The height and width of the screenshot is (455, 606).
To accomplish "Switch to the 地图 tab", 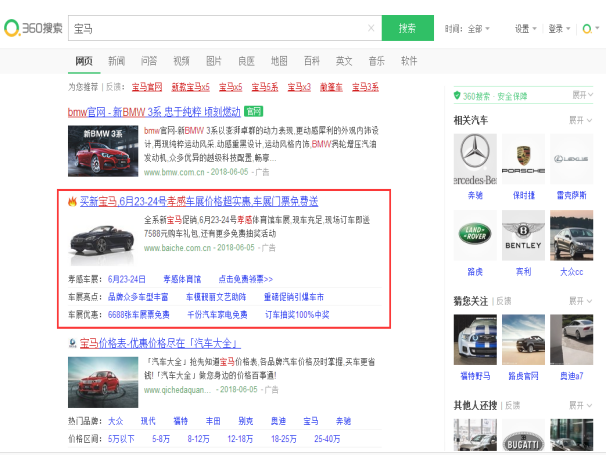I will 279,61.
